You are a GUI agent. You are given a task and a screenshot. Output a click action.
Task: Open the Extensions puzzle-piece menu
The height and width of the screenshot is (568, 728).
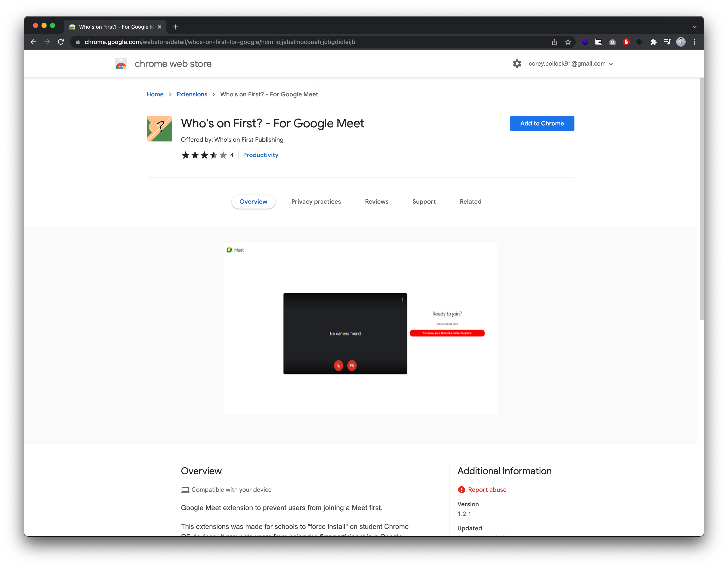[x=653, y=42]
